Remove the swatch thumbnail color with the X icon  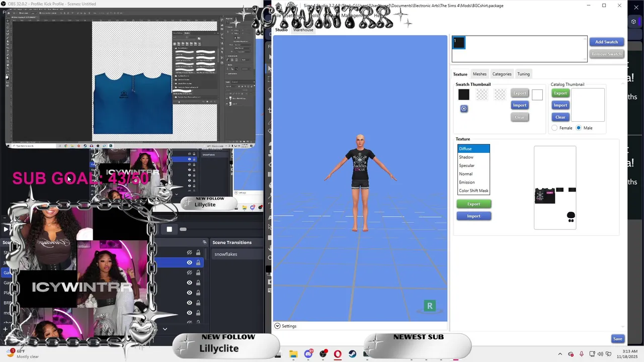[464, 109]
